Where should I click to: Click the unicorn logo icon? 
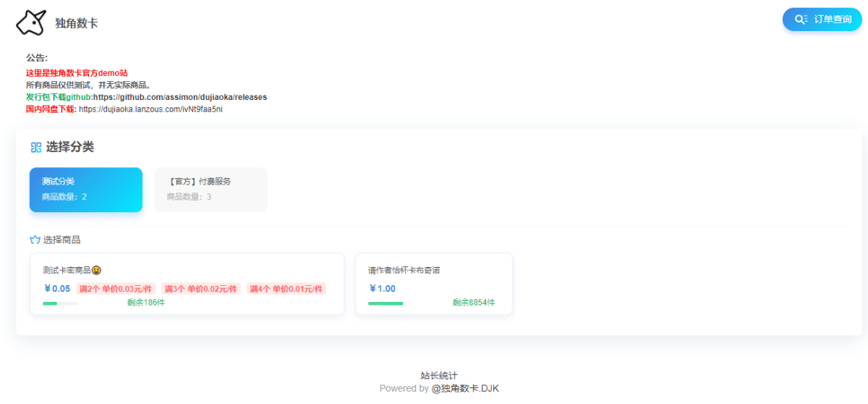31,22
